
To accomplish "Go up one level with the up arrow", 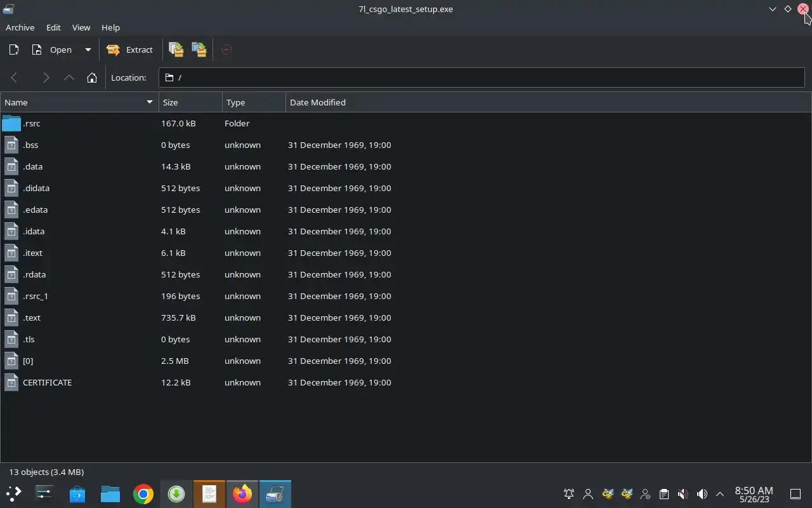I will pyautogui.click(x=69, y=77).
